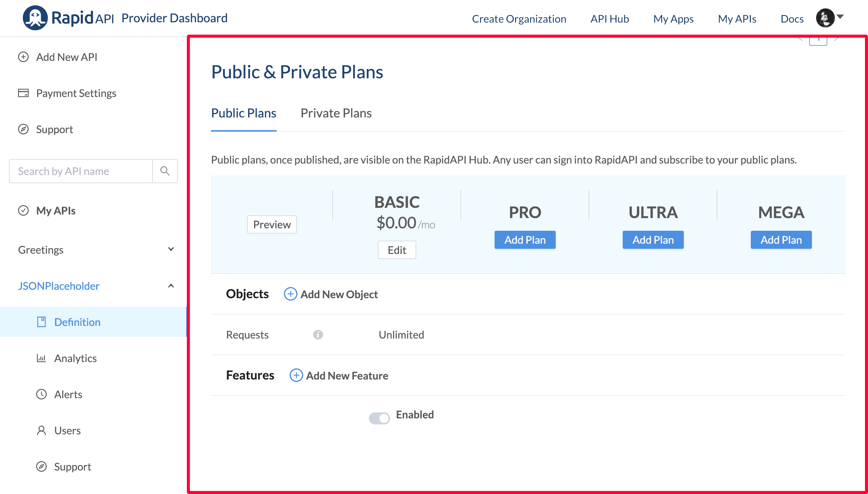Toggle the Greetings section expander

(171, 249)
